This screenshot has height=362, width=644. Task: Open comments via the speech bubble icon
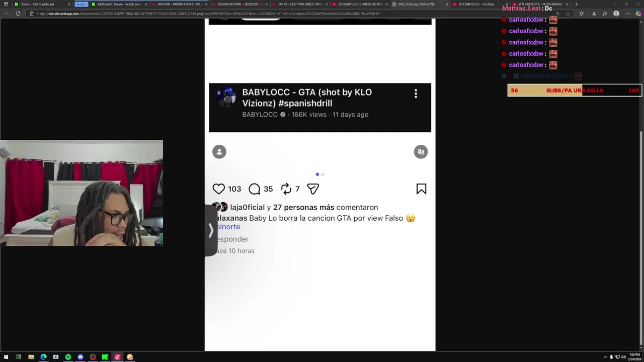255,189
